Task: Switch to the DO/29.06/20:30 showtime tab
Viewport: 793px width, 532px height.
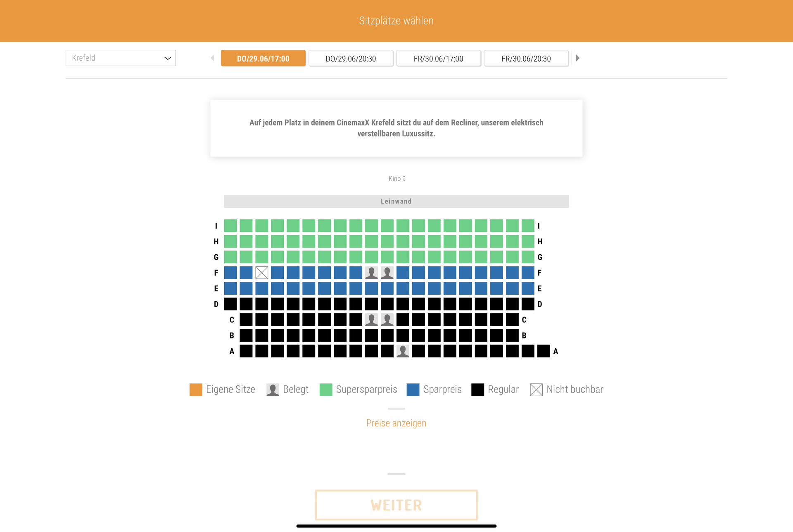Action: click(x=351, y=59)
